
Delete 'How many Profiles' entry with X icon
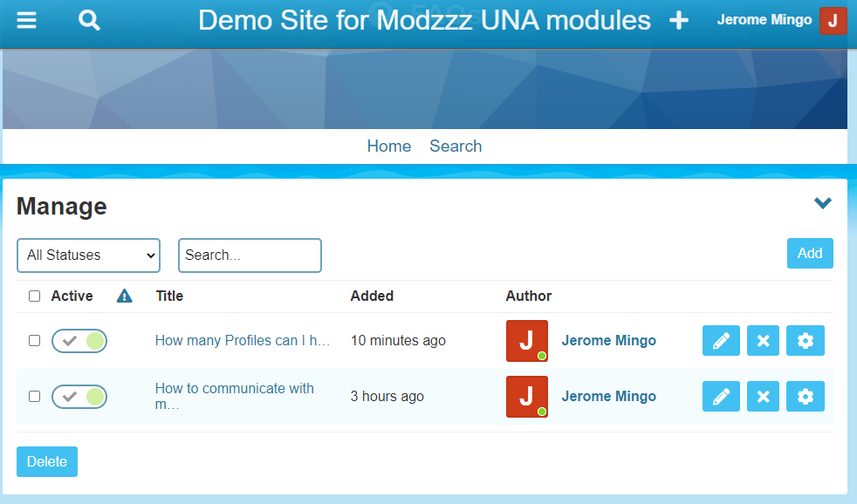point(763,341)
